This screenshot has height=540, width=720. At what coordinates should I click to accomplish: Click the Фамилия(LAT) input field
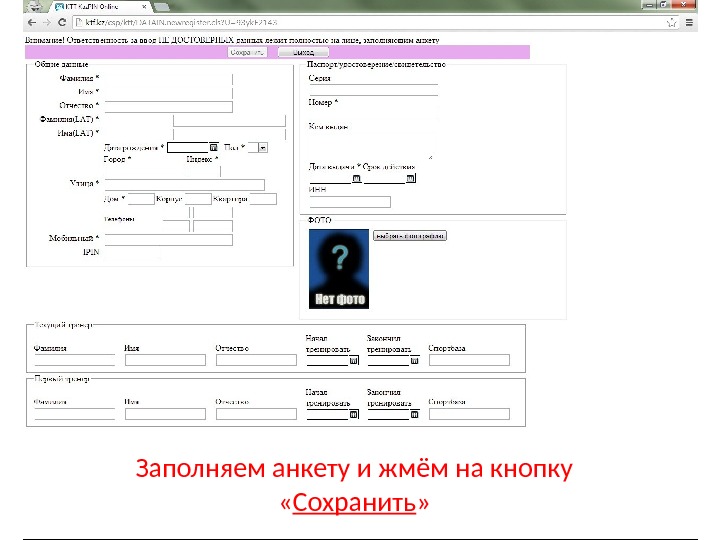click(x=229, y=121)
